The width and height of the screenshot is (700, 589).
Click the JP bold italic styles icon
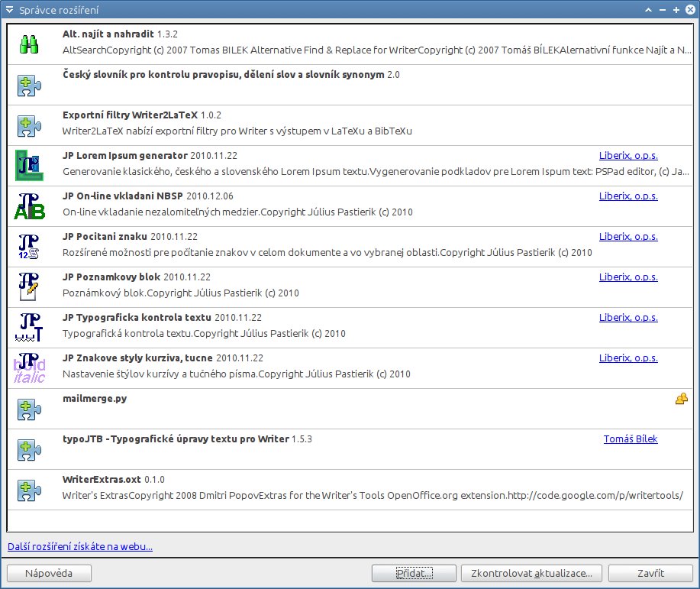(29, 368)
